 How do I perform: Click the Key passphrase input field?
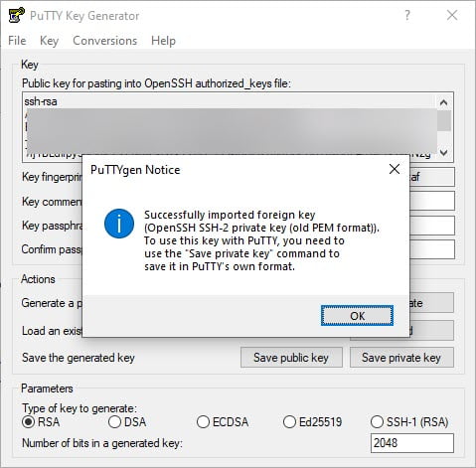[x=432, y=226]
